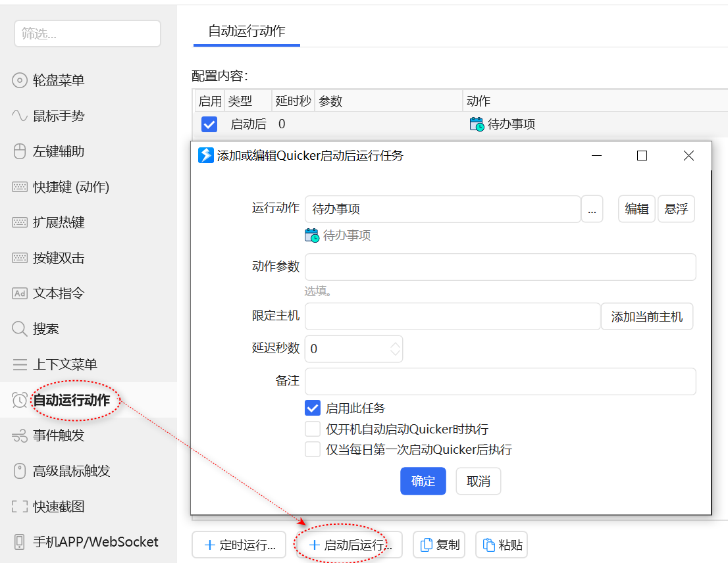The width and height of the screenshot is (728, 563).
Task: Click the 快捷键 (动作) keyboard icon
Action: pos(20,187)
